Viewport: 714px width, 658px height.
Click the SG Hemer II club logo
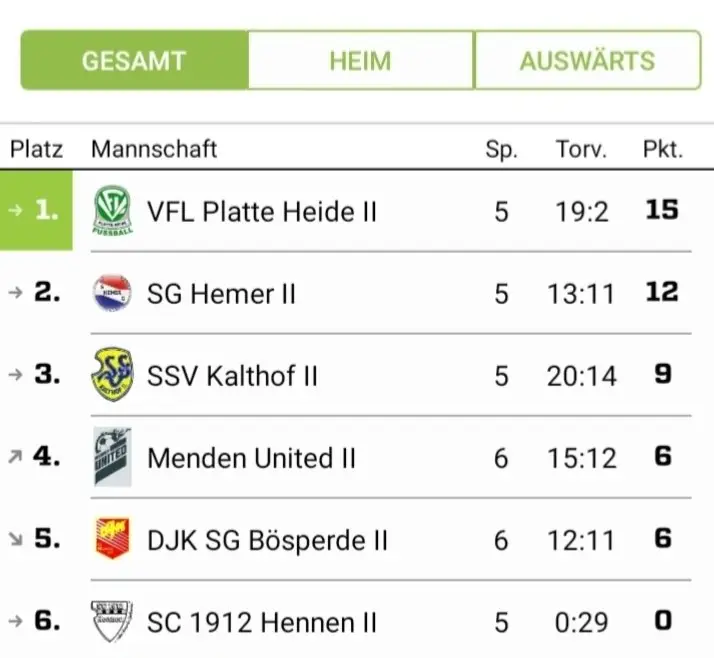tap(112, 293)
